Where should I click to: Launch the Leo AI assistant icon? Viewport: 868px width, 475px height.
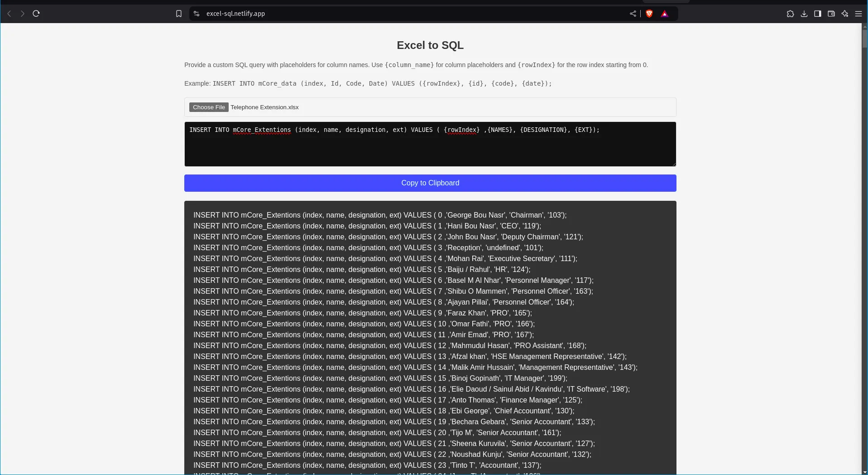(844, 14)
